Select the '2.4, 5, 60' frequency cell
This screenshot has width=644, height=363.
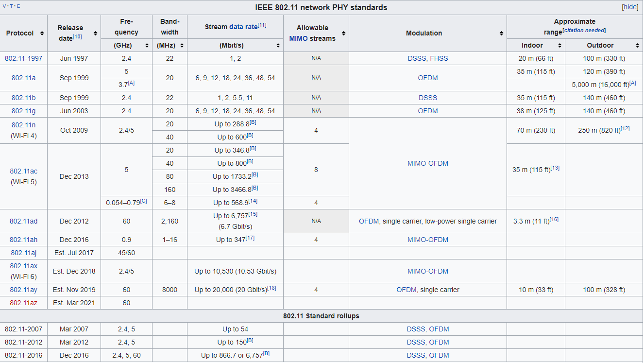(126, 355)
